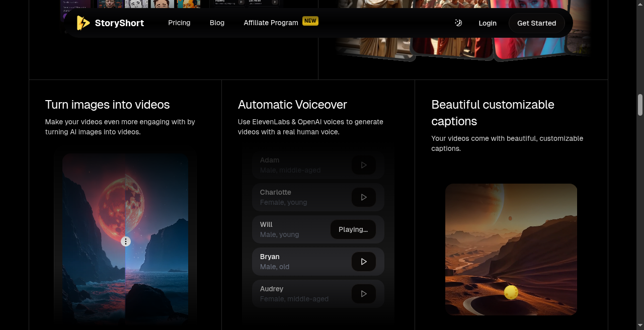
Task: Click the Get Started button
Action: pos(536,23)
